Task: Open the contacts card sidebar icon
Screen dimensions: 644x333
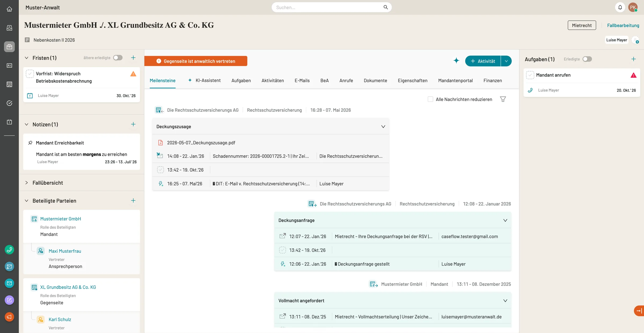Action: click(9, 66)
